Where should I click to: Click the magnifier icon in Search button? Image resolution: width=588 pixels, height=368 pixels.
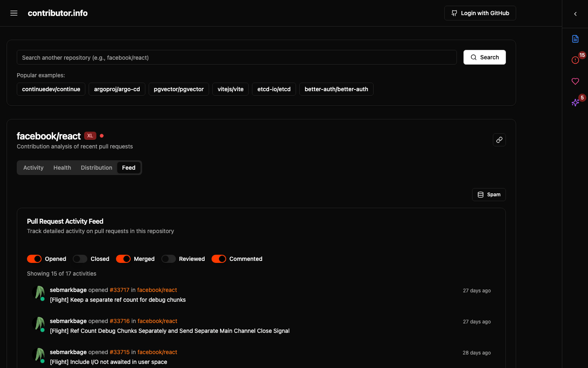[x=473, y=57]
